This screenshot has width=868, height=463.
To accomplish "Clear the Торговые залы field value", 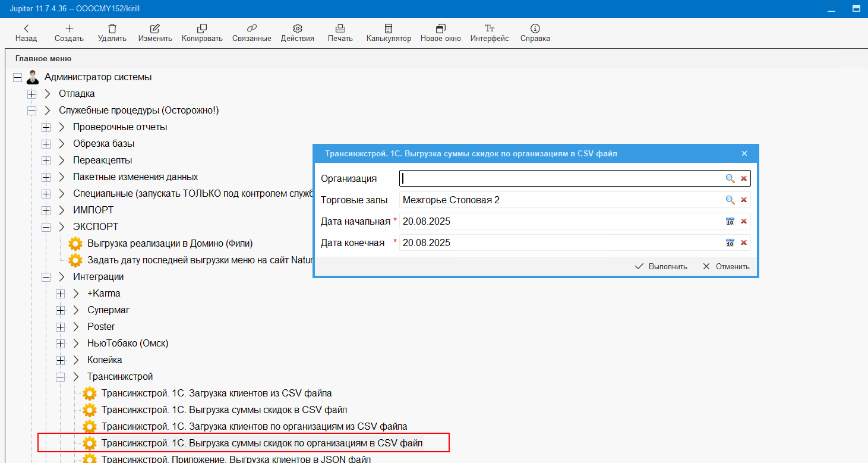I will click(743, 200).
